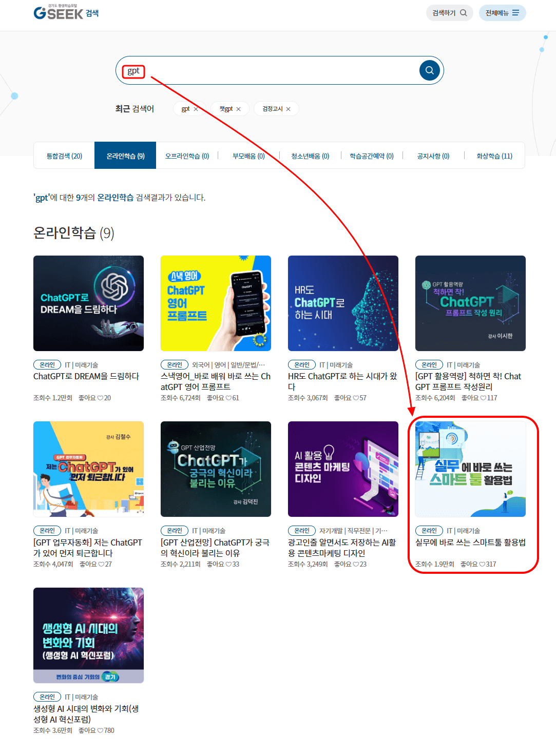Screen dimensions: 556x756
Task: Click view count '조회수 1.9만회'
Action: 435,564
